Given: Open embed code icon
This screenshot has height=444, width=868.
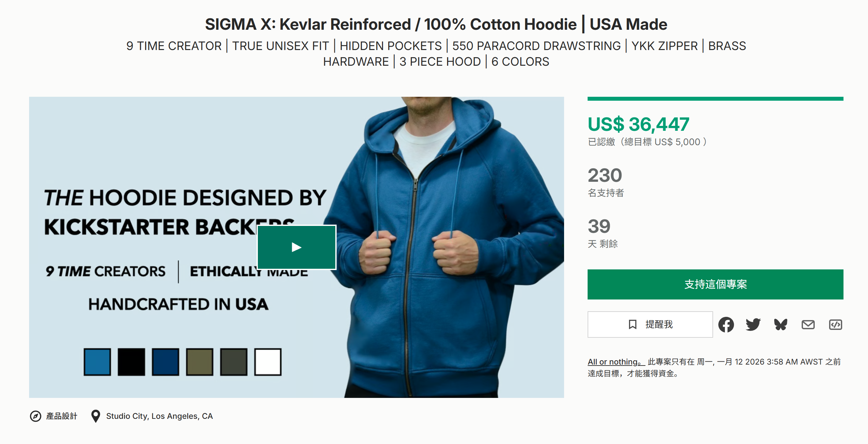Looking at the screenshot, I should 835,325.
